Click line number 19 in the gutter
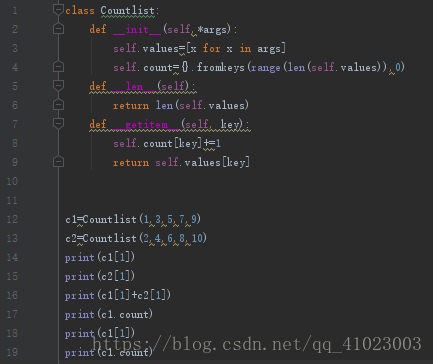 point(12,352)
